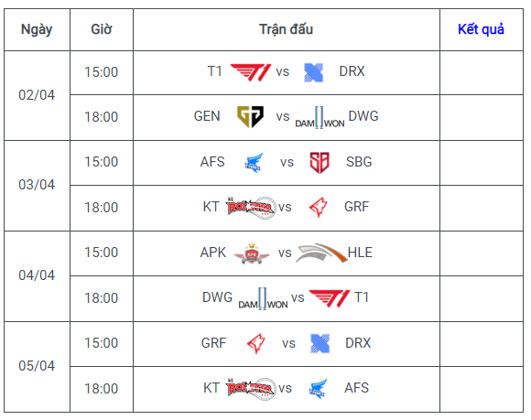
Task: Click the Gen.G logo in the 18:00 match
Action: (250, 117)
